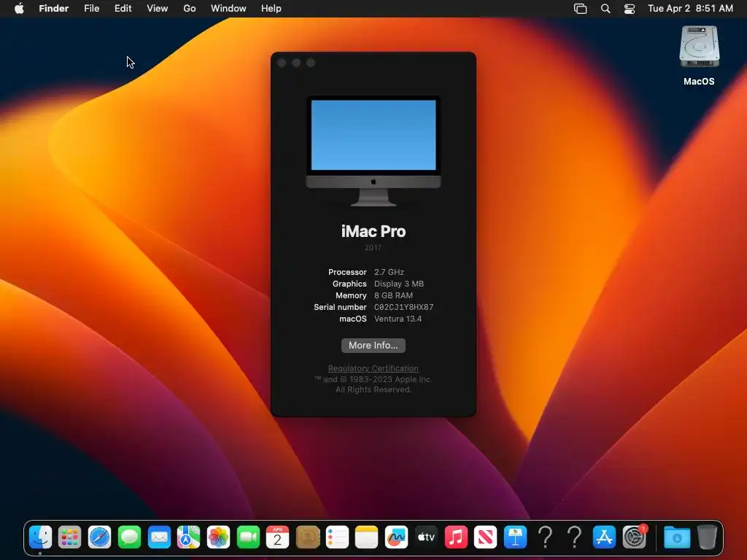Open the Go menu

[x=190, y=9]
